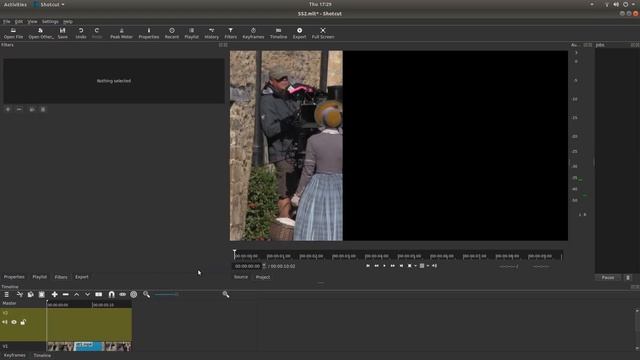Select the Project player tab
This screenshot has width=640, height=360.
(263, 277)
